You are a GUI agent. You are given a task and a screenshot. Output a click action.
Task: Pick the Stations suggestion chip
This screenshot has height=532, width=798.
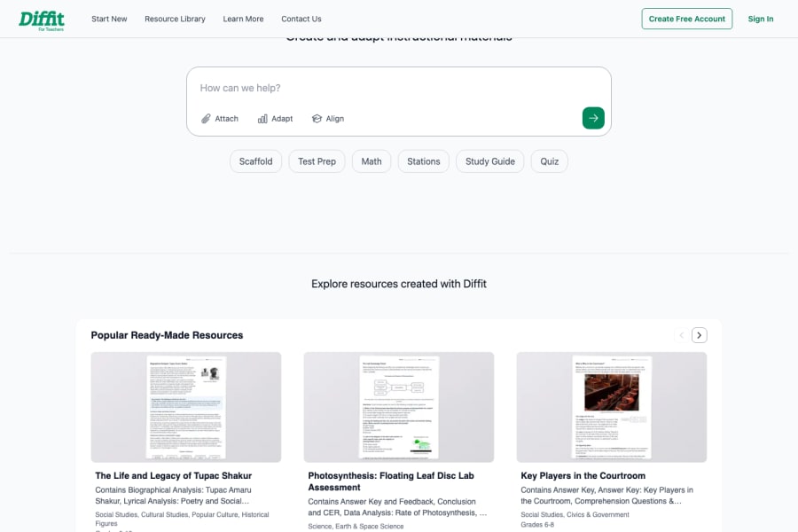click(x=423, y=161)
